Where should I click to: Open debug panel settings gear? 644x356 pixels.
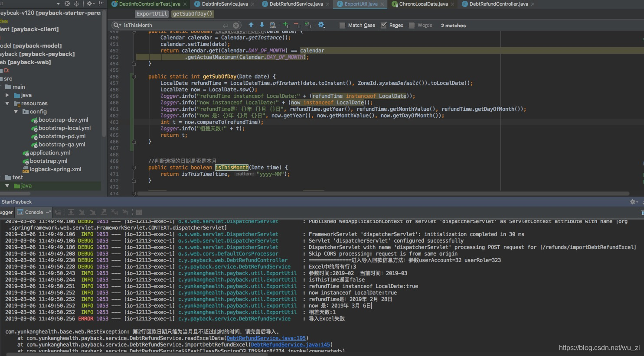[x=634, y=202]
